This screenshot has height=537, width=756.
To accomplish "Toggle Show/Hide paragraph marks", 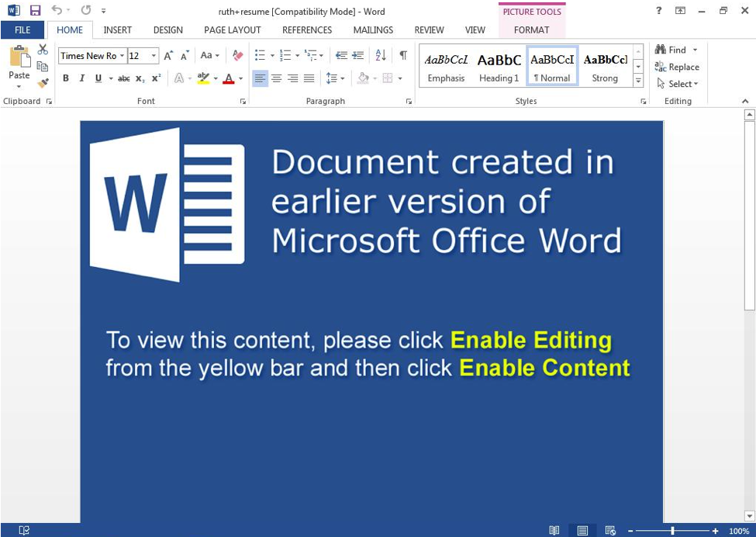I will point(403,56).
